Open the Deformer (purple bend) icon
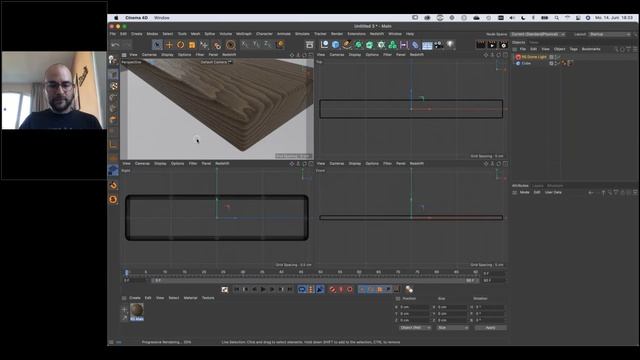This screenshot has width=640, height=360. [415, 45]
